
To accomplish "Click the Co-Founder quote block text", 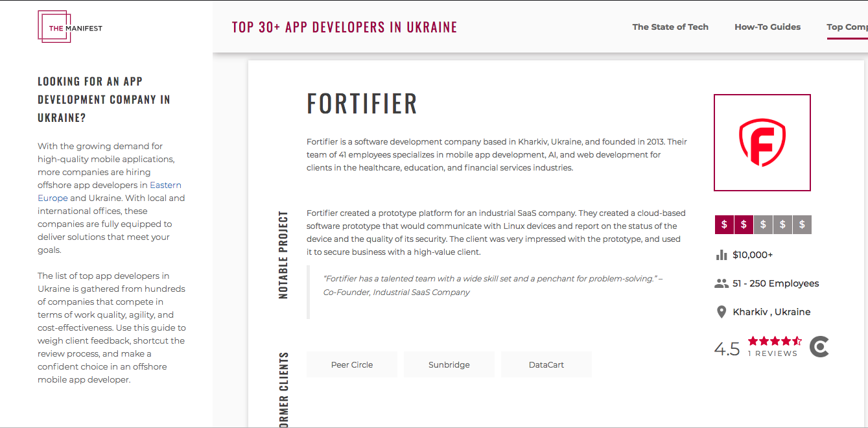I will coord(493,285).
